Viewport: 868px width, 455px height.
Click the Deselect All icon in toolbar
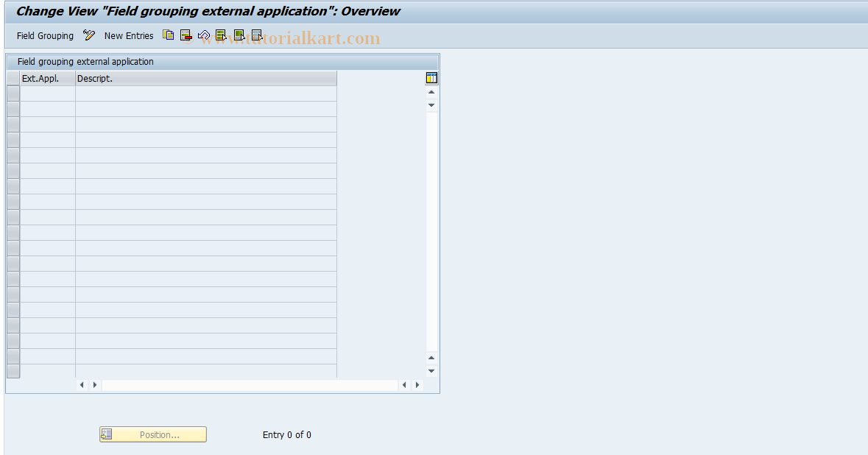(257, 35)
